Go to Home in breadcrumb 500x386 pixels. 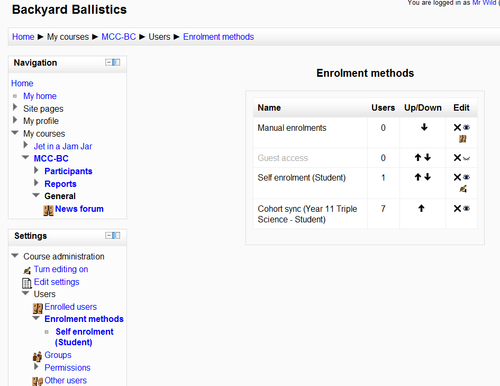pyautogui.click(x=23, y=37)
